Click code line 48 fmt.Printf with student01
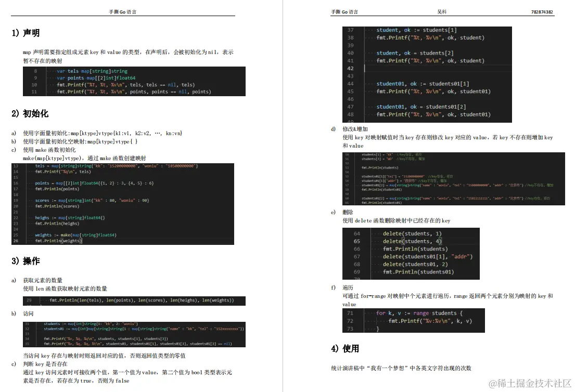This screenshot has height=392, width=575. click(x=433, y=115)
